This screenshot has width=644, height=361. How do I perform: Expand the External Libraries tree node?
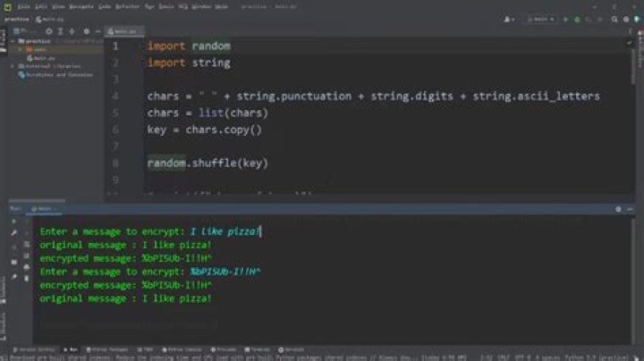click(13, 66)
